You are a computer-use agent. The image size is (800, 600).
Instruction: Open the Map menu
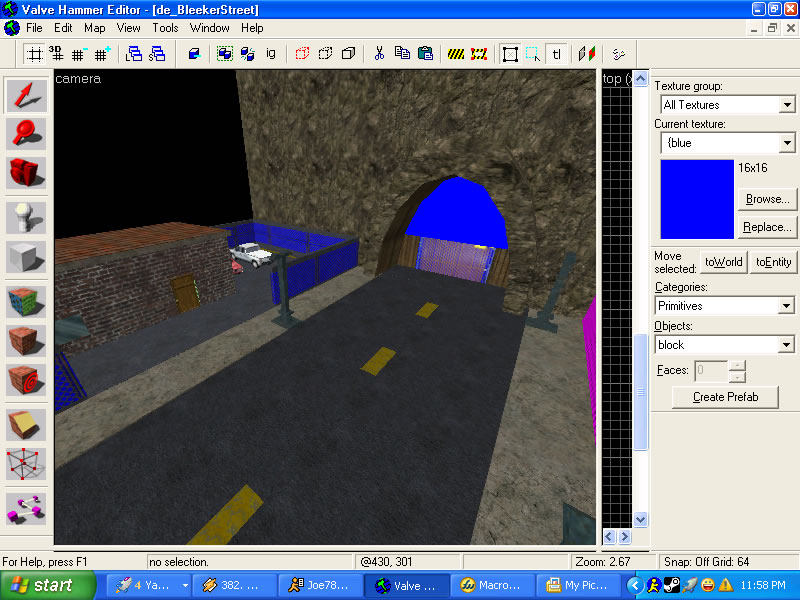point(94,28)
